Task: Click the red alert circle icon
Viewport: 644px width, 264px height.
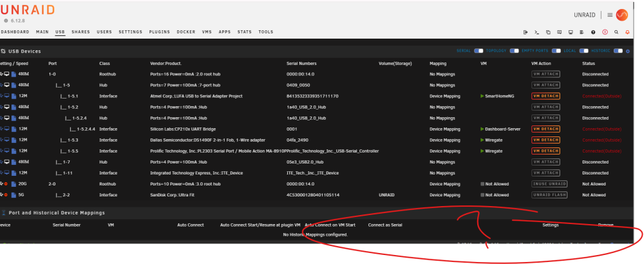Action: (x=605, y=32)
